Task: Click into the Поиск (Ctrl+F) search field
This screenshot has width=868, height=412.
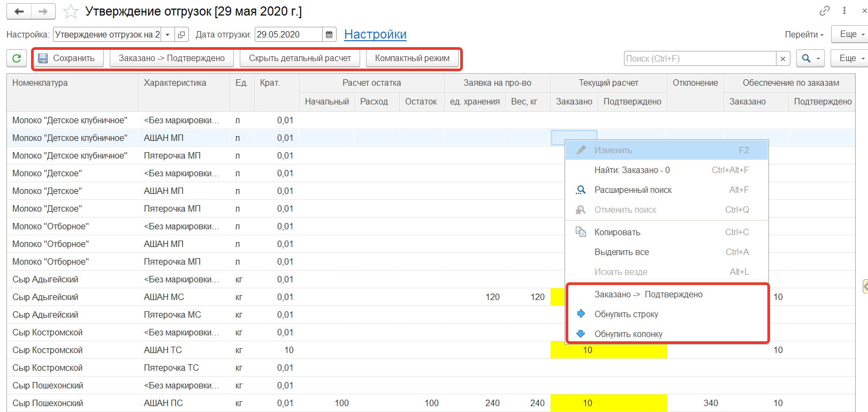Action: (699, 58)
